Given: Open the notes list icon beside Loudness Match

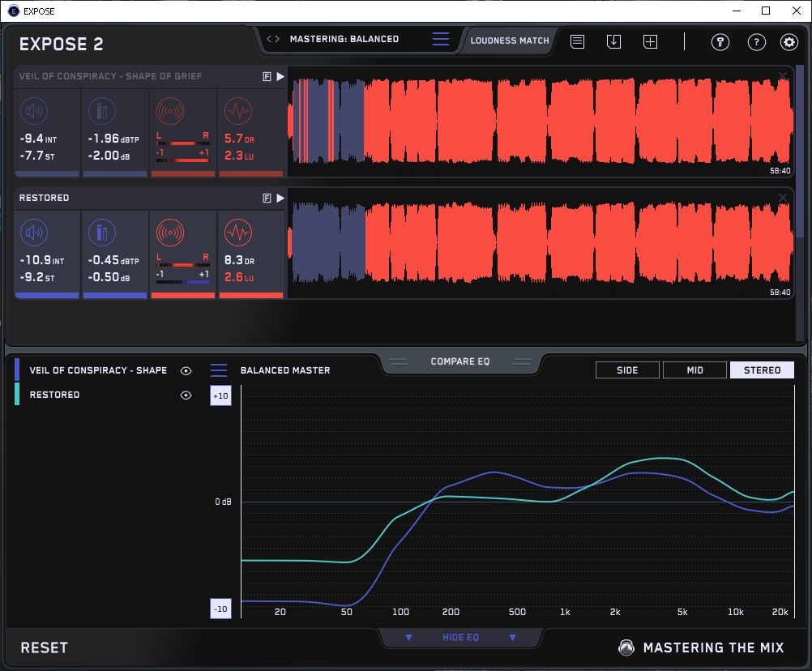Looking at the screenshot, I should [577, 41].
